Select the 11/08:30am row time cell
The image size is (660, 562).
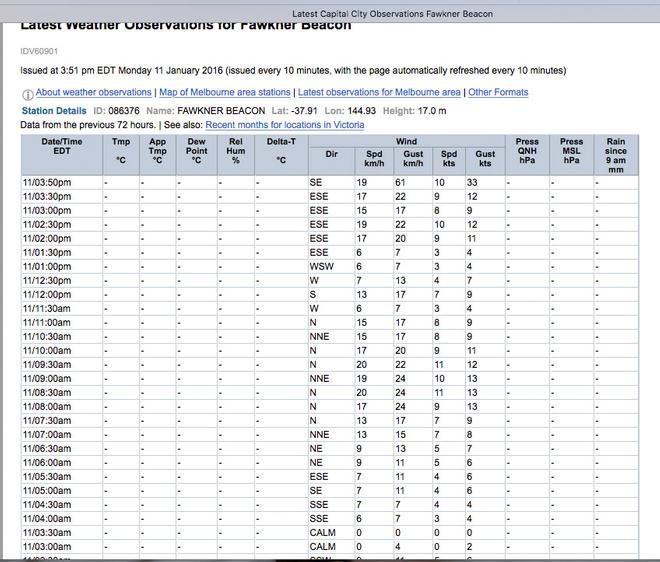pyautogui.click(x=61, y=393)
